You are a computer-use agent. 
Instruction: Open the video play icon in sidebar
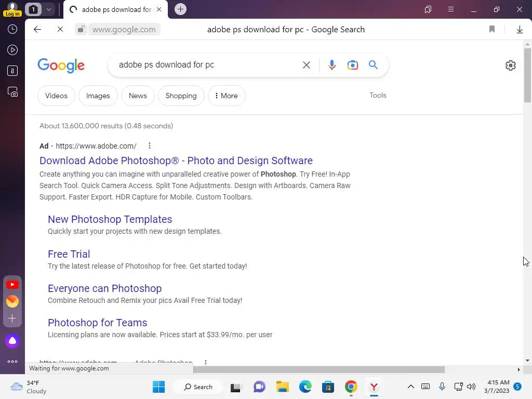coord(12,50)
